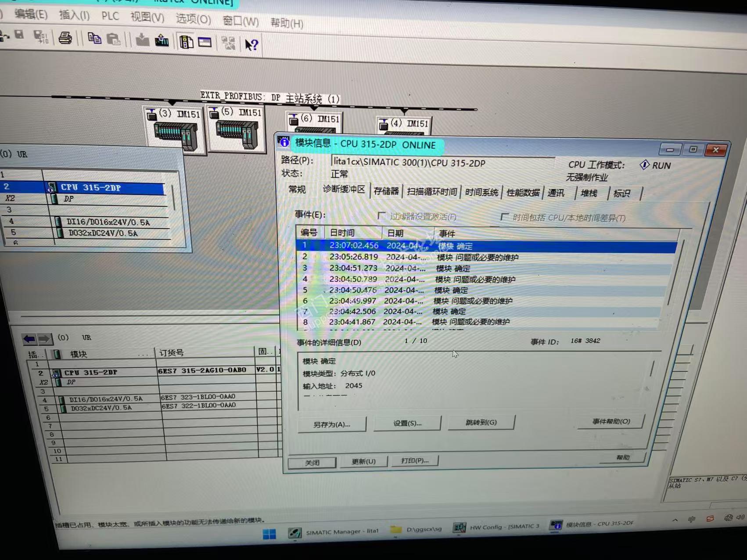Click the event list vertical scrollbar

click(676, 272)
